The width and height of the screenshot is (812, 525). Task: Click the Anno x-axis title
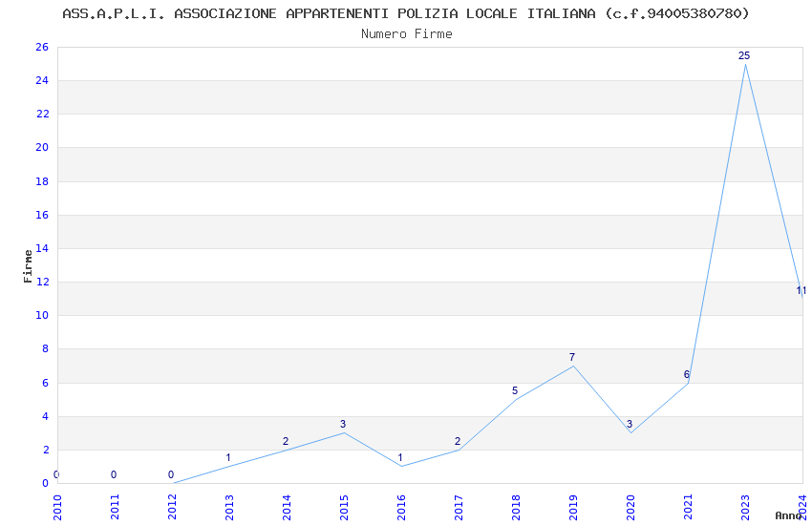788,515
